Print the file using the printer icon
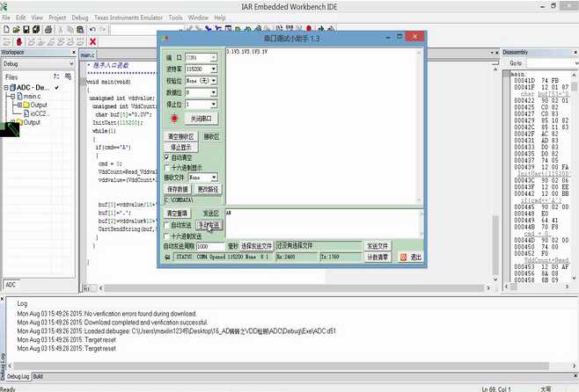579x392 pixels. [x=48, y=30]
